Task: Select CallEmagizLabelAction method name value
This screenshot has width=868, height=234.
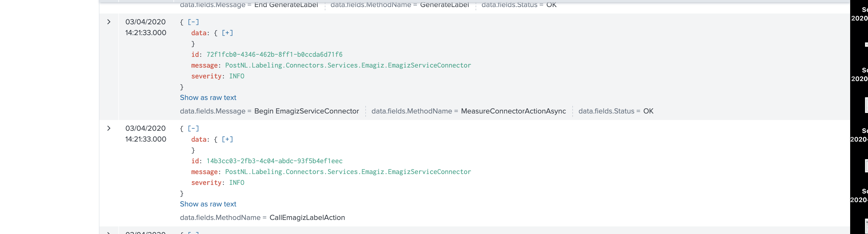Action: pyautogui.click(x=307, y=218)
